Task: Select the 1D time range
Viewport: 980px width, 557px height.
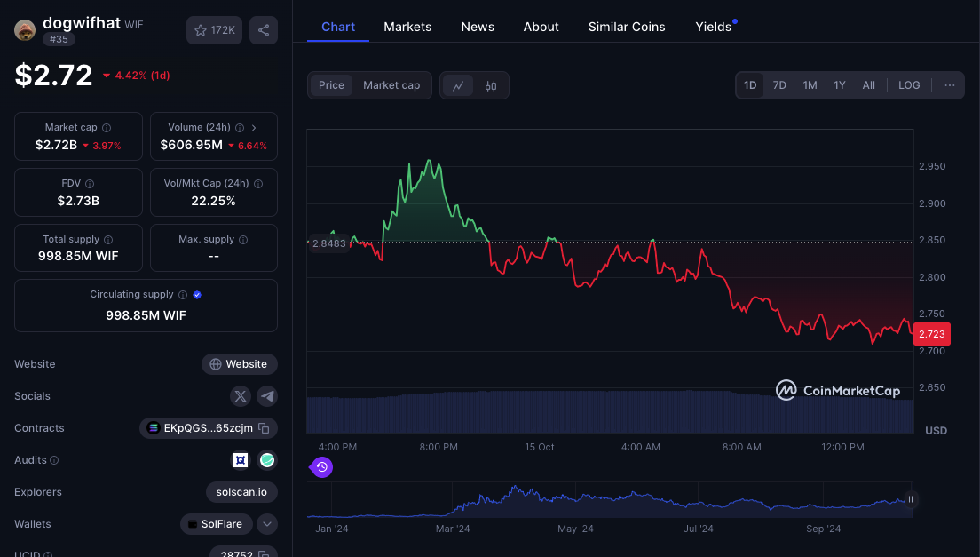Action: tap(750, 85)
